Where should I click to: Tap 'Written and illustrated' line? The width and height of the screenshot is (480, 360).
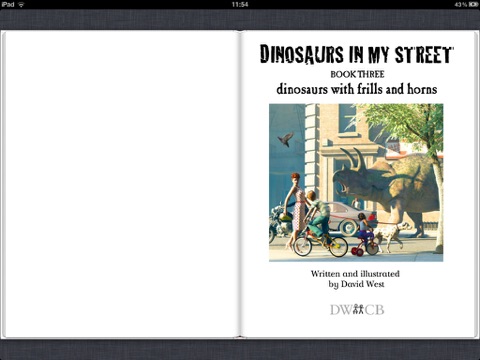[x=355, y=274]
